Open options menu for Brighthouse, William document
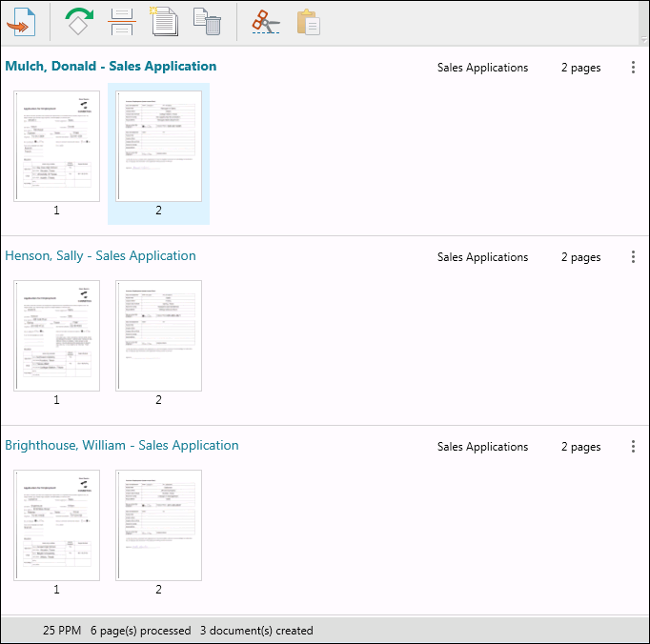The height and width of the screenshot is (644, 650). [x=634, y=447]
